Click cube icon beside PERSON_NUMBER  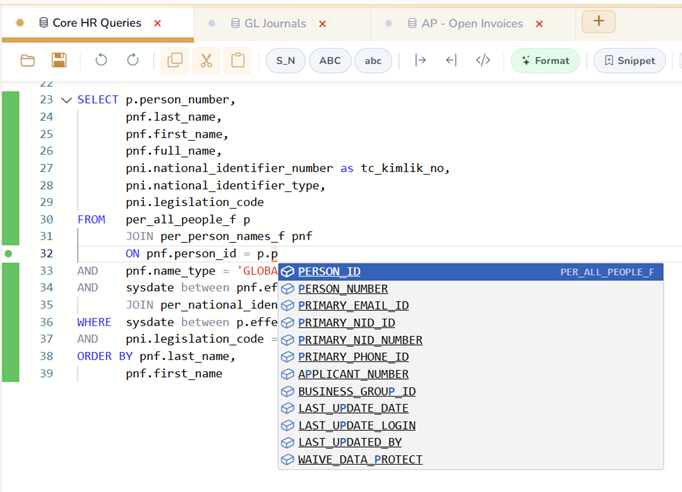[x=288, y=289]
